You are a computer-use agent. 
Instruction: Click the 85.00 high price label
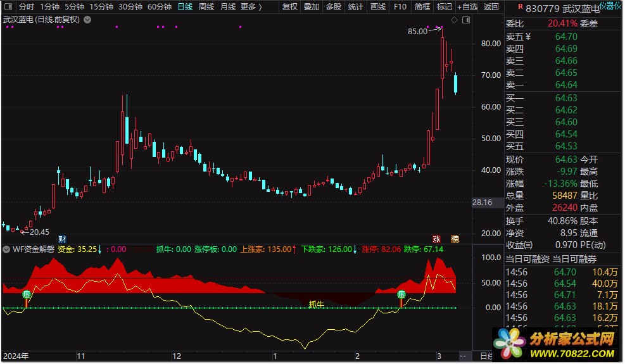pyautogui.click(x=417, y=31)
